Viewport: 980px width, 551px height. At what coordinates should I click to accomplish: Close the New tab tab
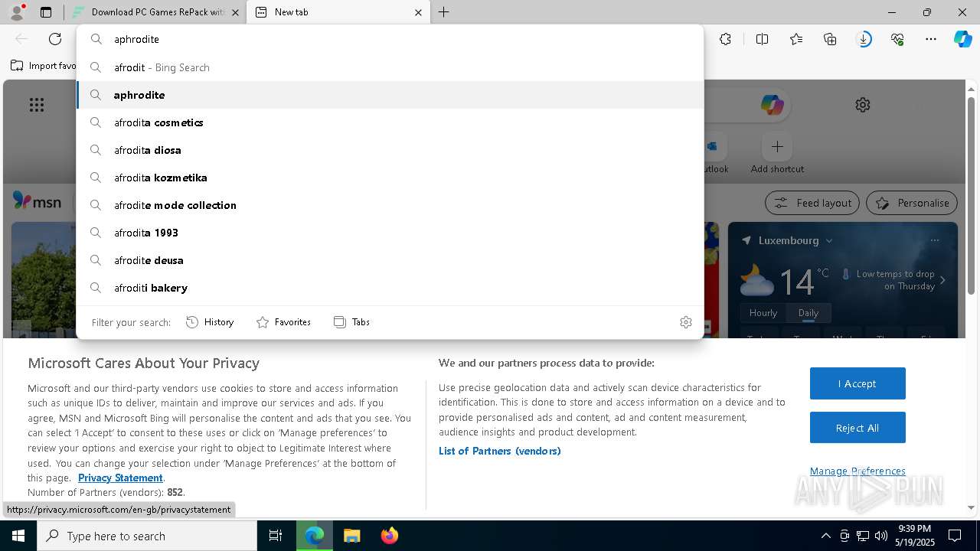(x=418, y=12)
